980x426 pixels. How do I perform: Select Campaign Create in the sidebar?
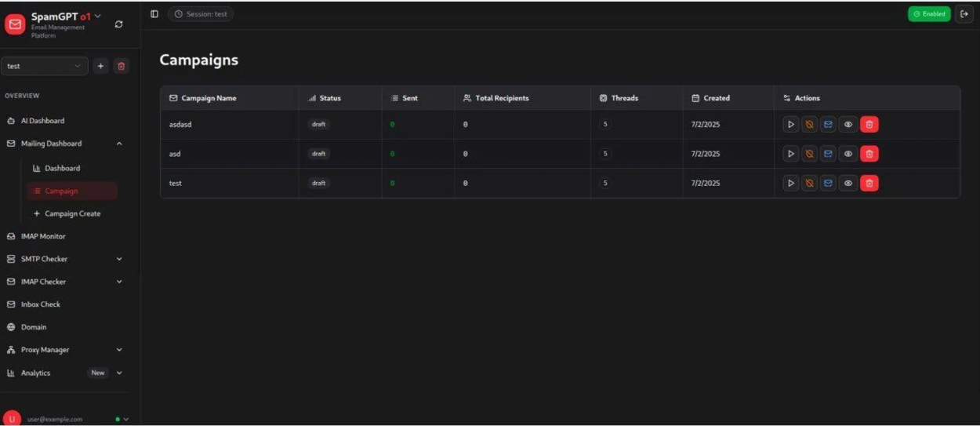(x=72, y=213)
